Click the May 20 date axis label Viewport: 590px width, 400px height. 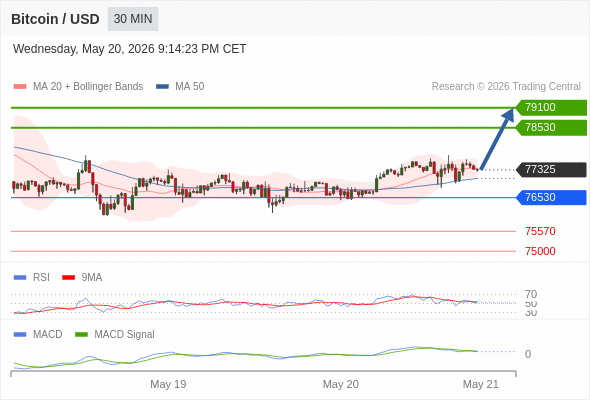[x=341, y=384]
